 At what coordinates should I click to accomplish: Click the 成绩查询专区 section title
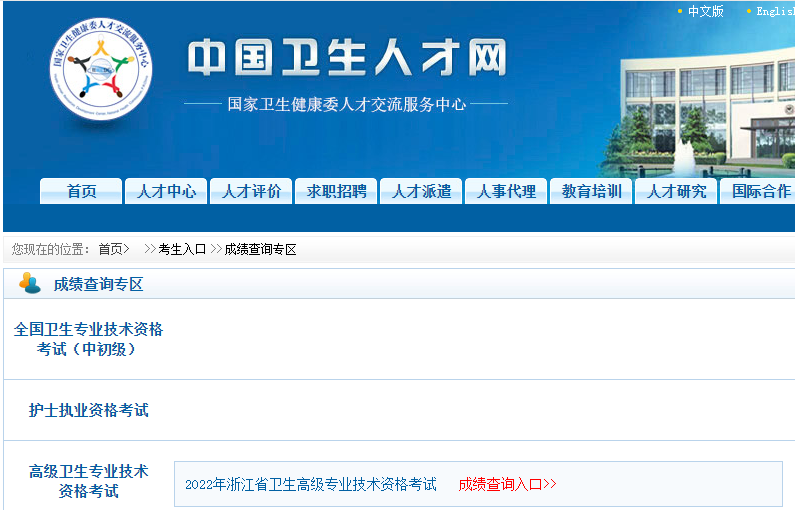coord(98,284)
